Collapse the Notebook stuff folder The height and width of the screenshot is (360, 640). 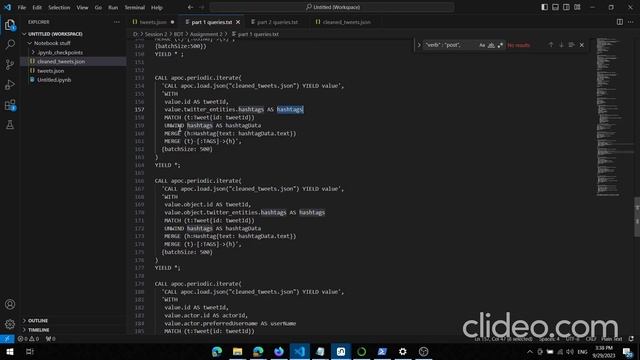tap(30, 43)
